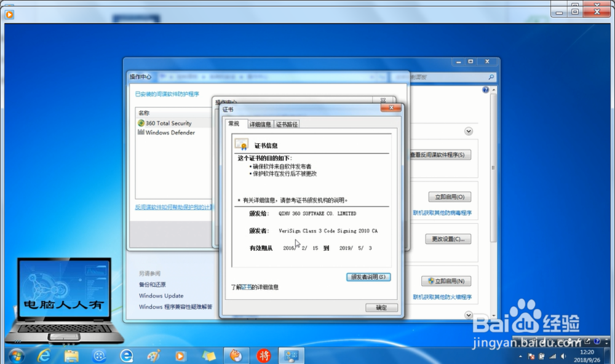Open the Windows Start menu

[16, 356]
